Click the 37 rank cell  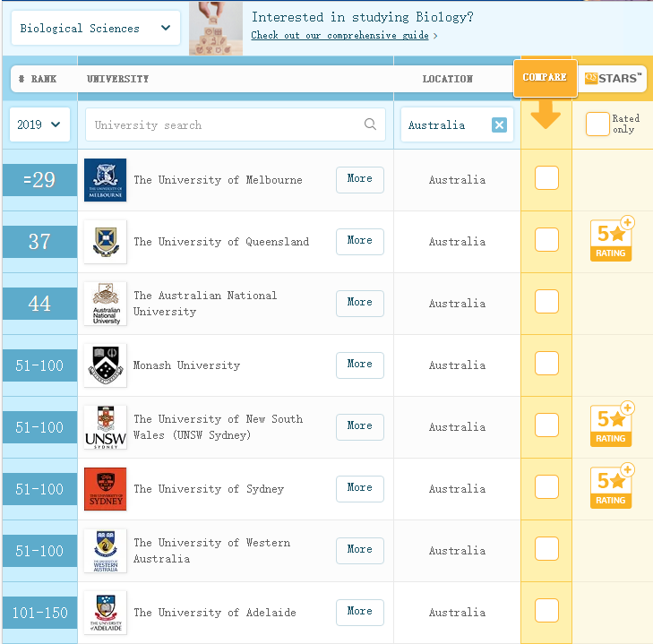click(39, 242)
